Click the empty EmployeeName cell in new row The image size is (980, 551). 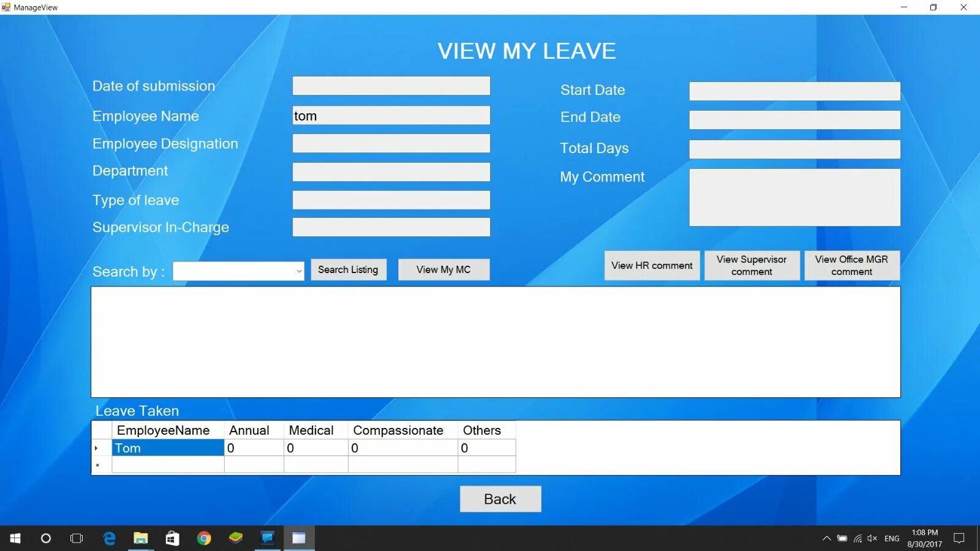168,465
